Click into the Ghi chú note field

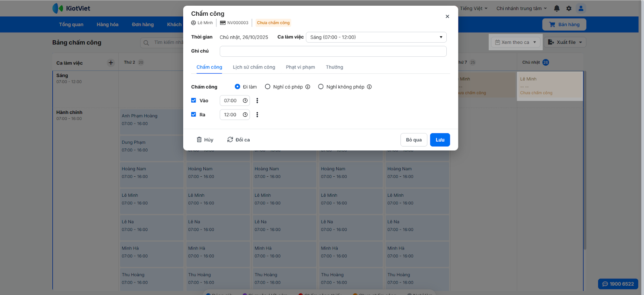coord(333,51)
